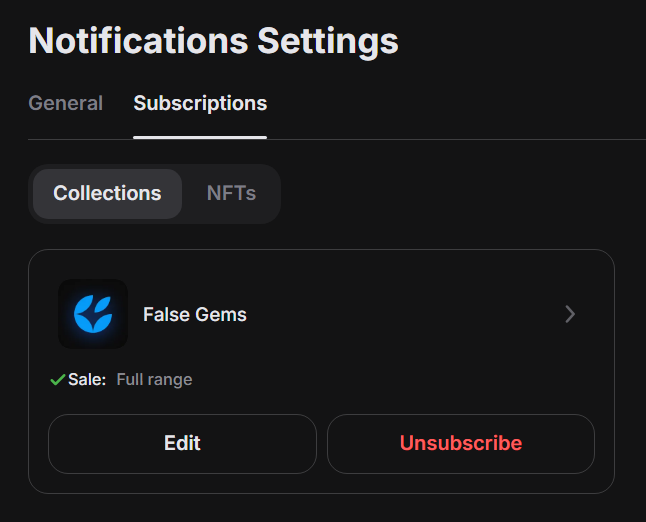The width and height of the screenshot is (646, 522).
Task: Switch to the NFTs subscriptions list
Action: 231,194
